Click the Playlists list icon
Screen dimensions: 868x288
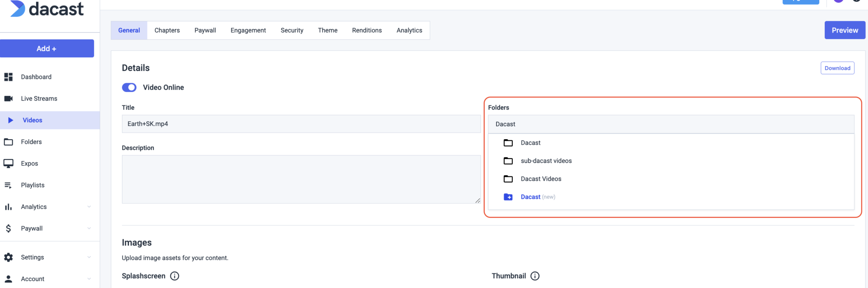8,185
